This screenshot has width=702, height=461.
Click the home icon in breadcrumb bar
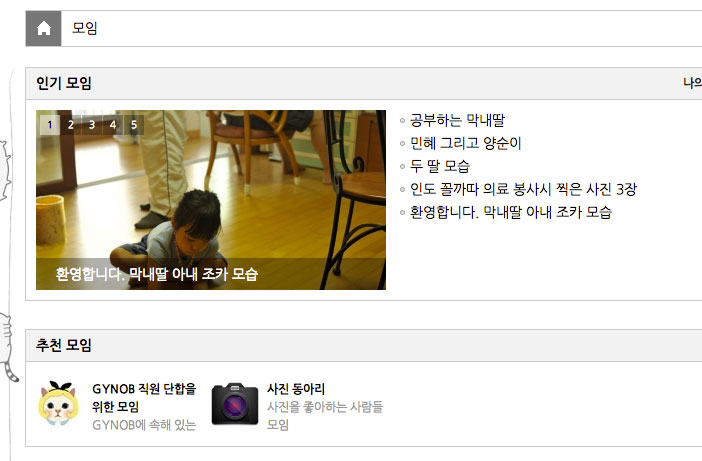click(x=43, y=29)
